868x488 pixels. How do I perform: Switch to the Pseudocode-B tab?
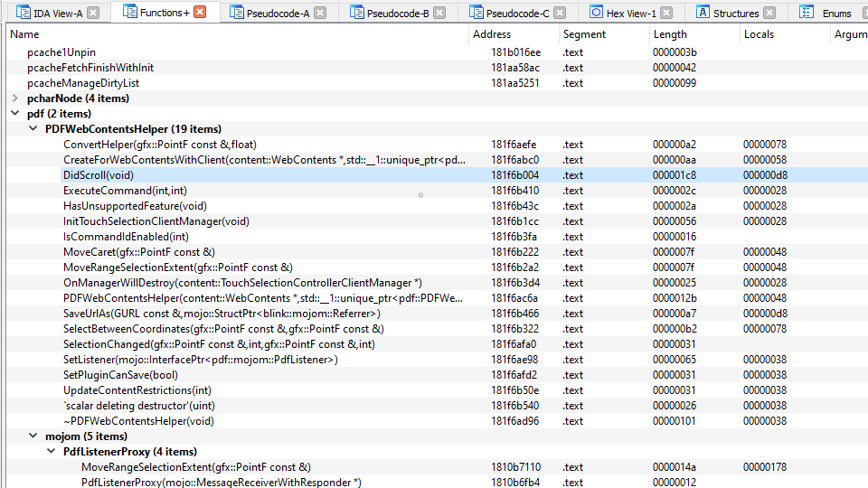(x=398, y=14)
